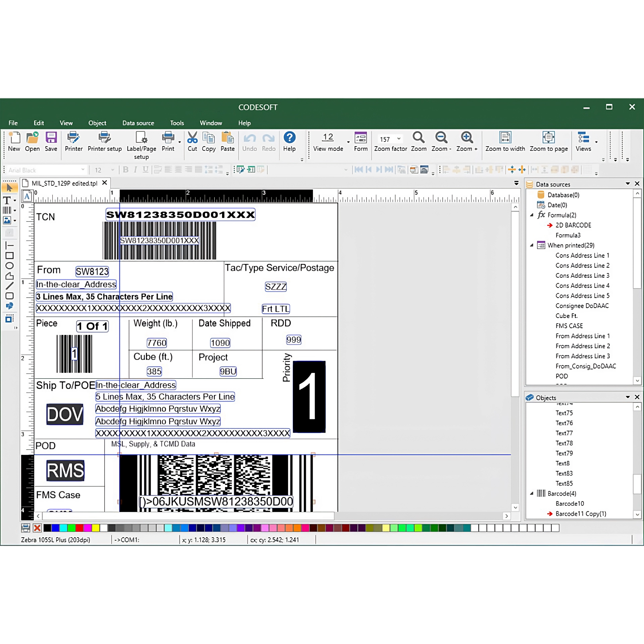Select the diagonal line tool
The height and width of the screenshot is (644, 644).
coord(9,286)
